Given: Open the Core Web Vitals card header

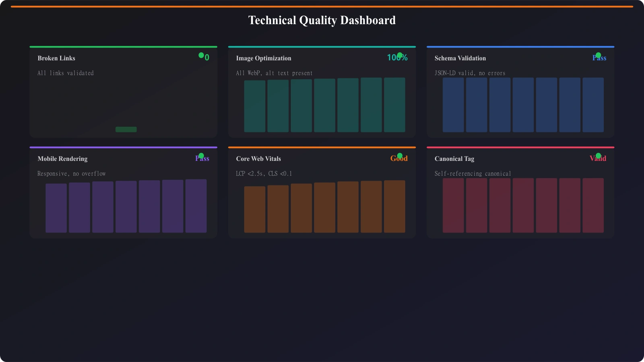Looking at the screenshot, I should [259, 158].
